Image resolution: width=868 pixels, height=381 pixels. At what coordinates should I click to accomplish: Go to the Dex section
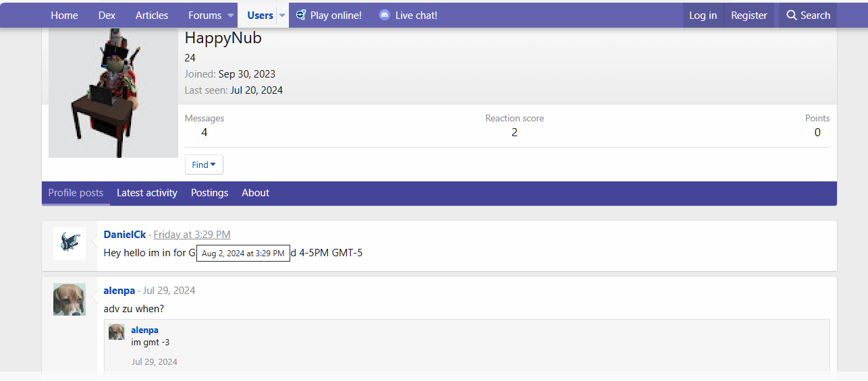[107, 15]
